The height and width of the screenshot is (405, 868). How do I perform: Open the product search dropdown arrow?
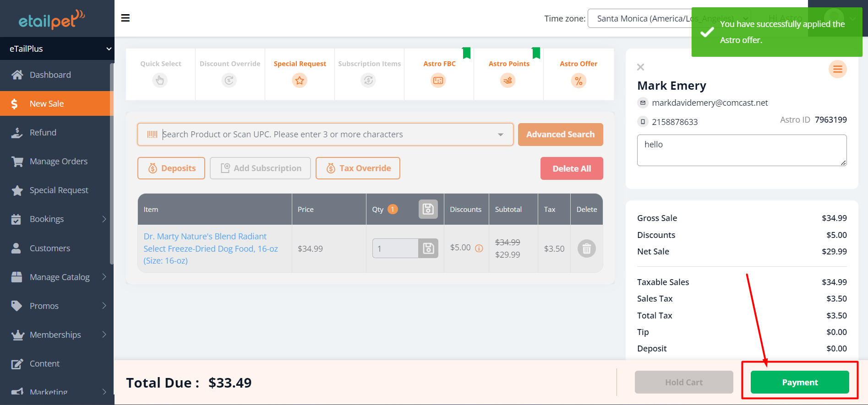(500, 135)
